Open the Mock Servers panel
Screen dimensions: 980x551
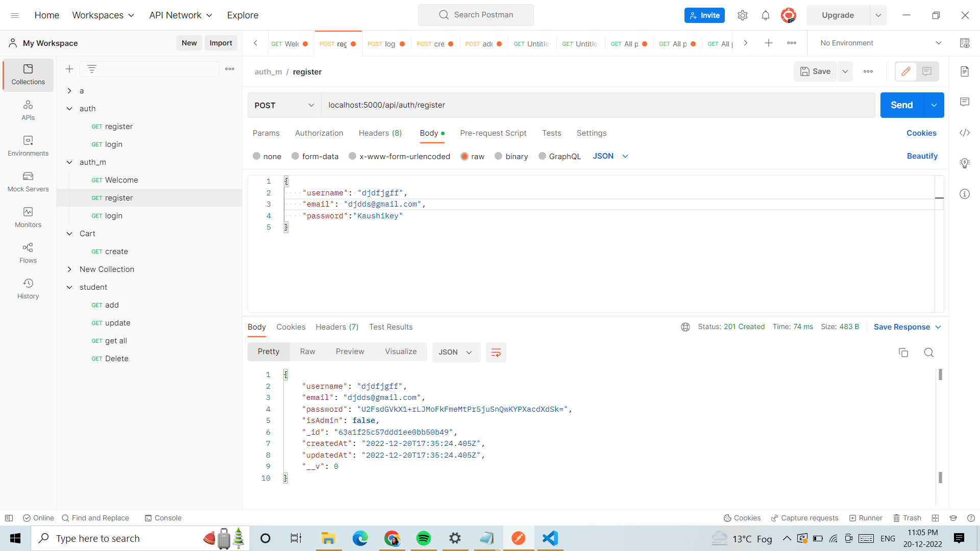[28, 182]
